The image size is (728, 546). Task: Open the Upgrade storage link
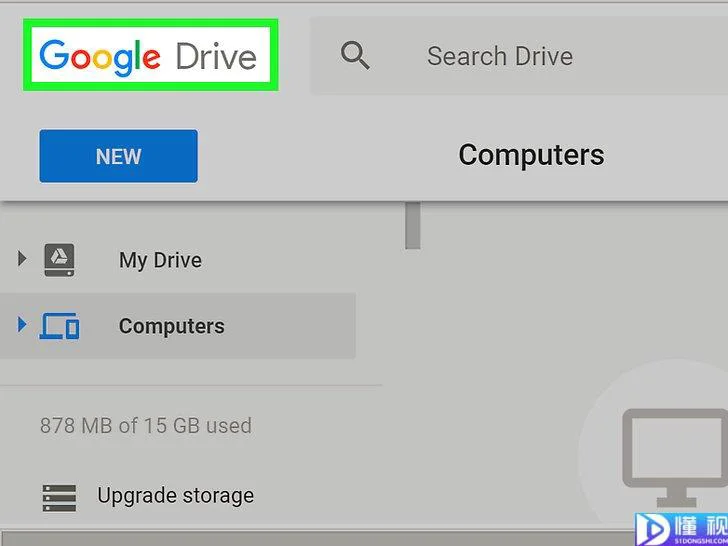(176, 496)
